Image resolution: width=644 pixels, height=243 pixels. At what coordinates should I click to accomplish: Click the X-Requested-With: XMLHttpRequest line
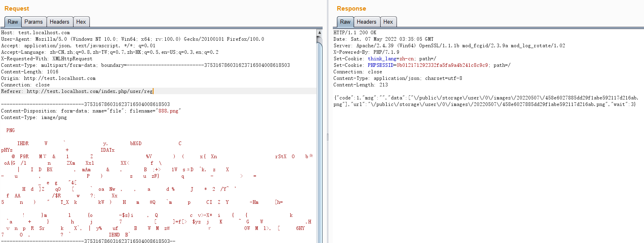pos(47,59)
